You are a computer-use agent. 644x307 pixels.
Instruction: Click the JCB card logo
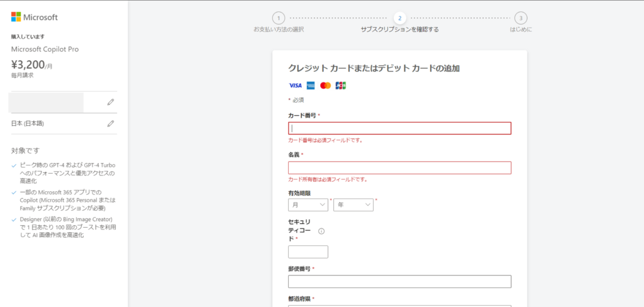(340, 86)
